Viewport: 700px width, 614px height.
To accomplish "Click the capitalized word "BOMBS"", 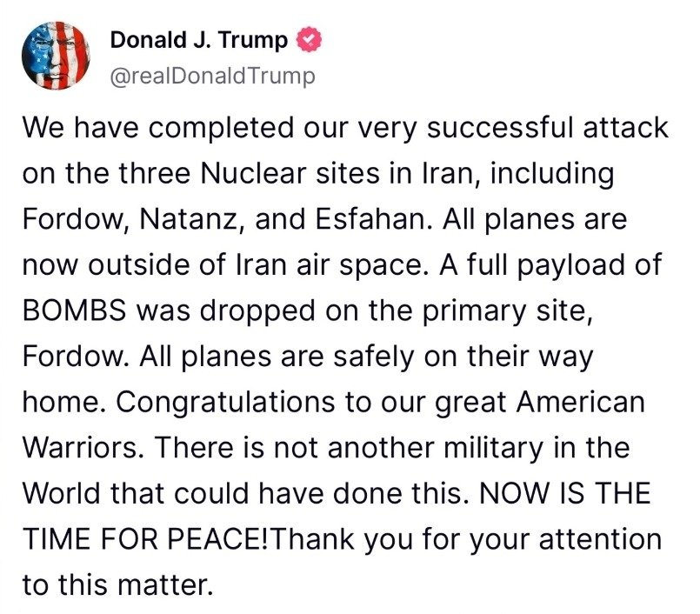I will 75,310.
